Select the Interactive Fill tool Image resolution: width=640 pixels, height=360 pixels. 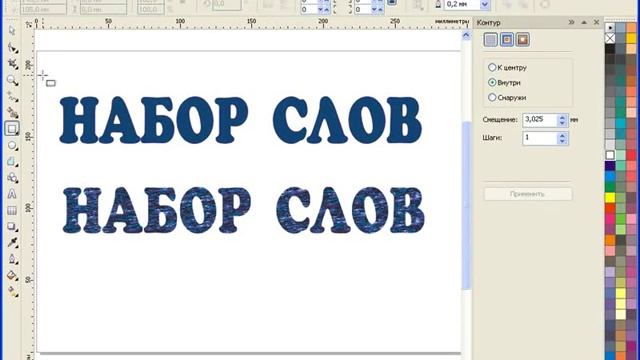[x=12, y=292]
